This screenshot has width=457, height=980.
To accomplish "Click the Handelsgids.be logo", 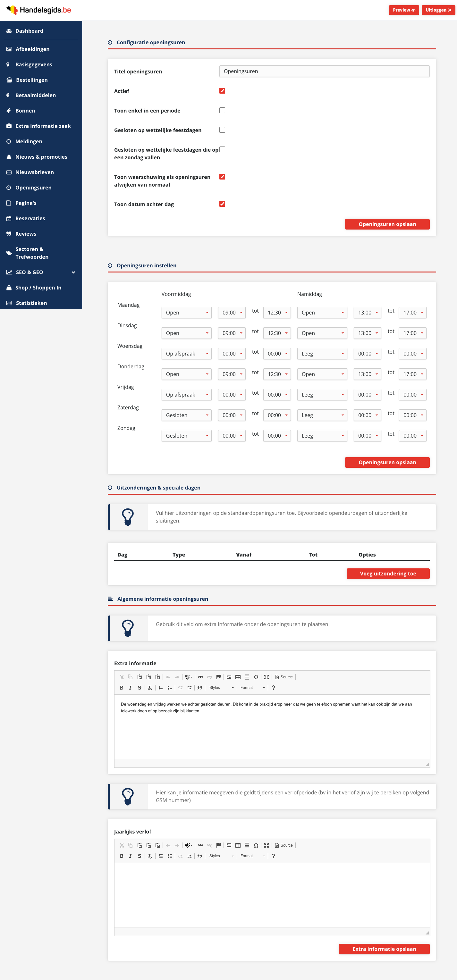I will tap(39, 10).
